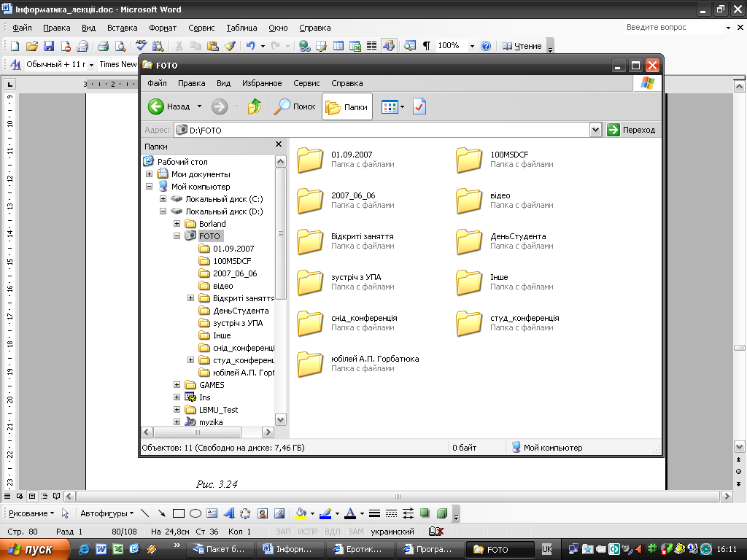Select the Oval tool in Drawing toolbar

196,513
